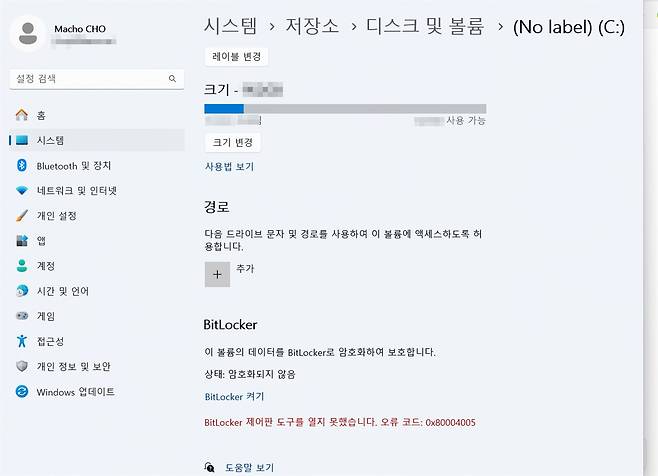Viewport: 658px width, 476px height.
Task: Click the plus 추가 path button
Action: coord(217,274)
